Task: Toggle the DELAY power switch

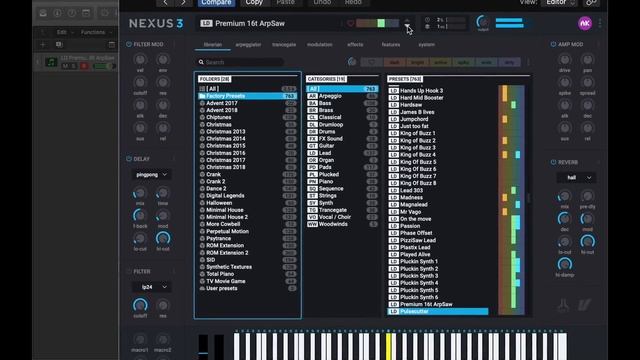Action: [129, 159]
